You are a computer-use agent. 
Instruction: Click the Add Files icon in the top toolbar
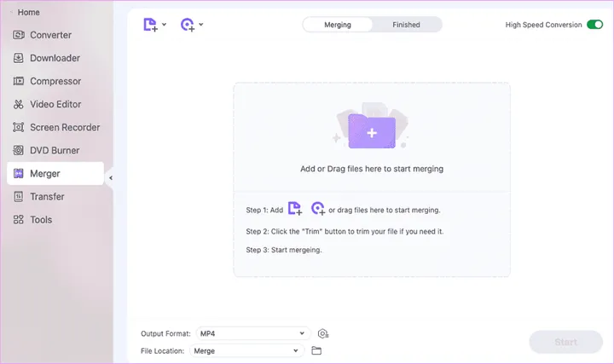(x=150, y=25)
